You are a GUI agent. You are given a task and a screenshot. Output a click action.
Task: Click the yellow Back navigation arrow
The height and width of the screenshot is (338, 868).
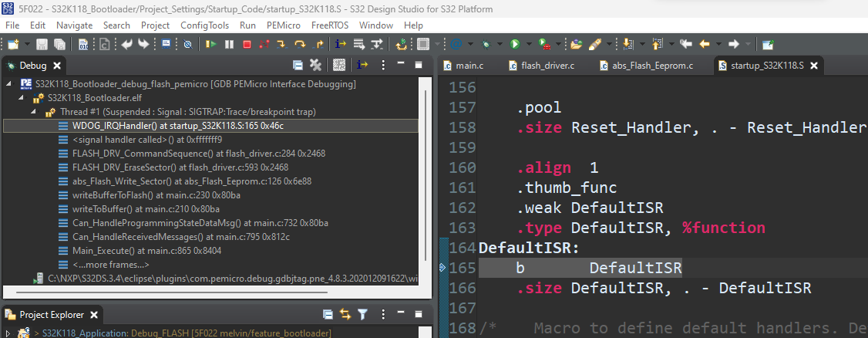705,44
